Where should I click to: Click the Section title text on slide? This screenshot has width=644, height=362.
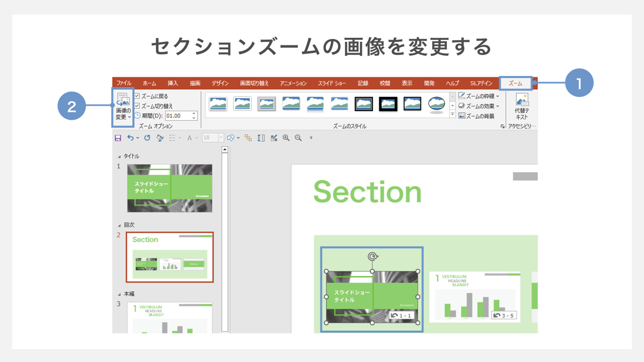click(x=367, y=192)
